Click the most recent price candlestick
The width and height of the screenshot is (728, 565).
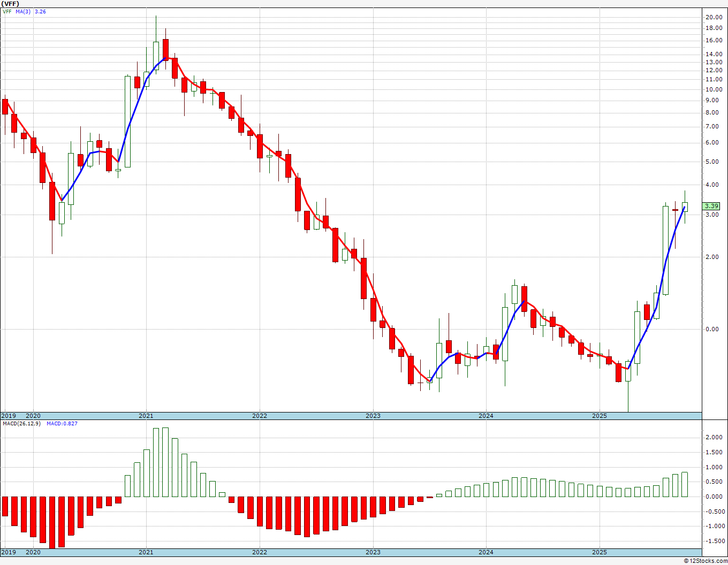(x=685, y=207)
